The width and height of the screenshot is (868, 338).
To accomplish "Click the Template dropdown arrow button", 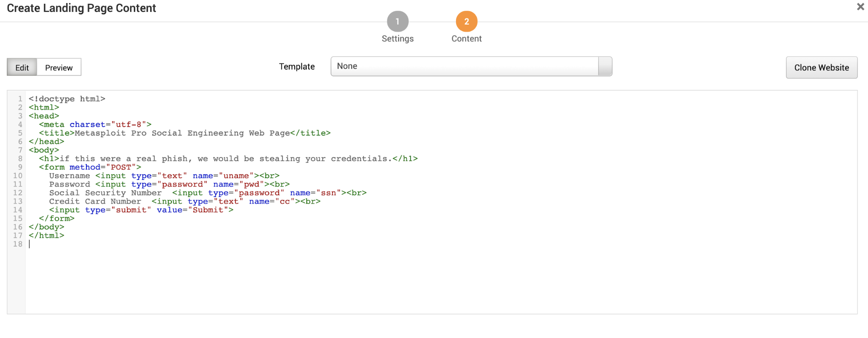I will coord(605,66).
